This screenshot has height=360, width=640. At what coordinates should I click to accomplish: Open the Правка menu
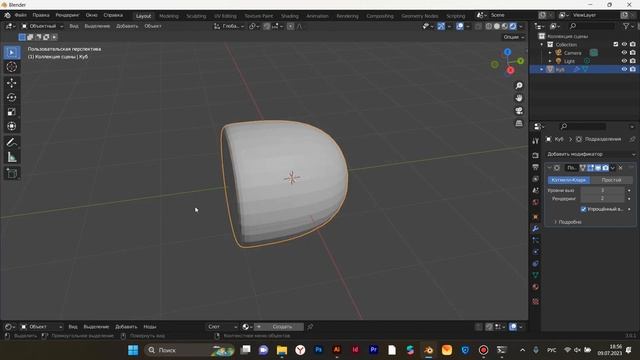pos(41,15)
